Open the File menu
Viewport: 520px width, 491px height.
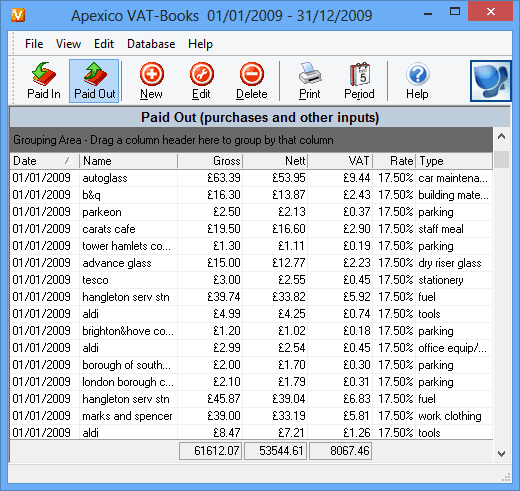tap(34, 44)
